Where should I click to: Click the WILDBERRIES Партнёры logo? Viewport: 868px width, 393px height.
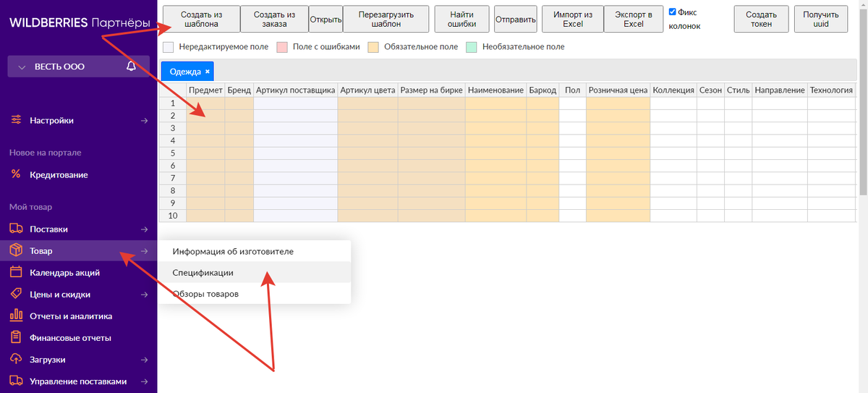[x=78, y=23]
